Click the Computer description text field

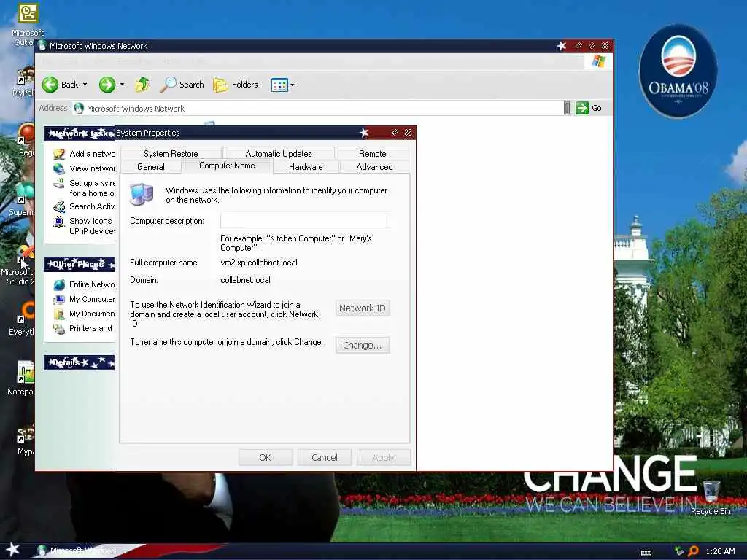click(x=305, y=221)
